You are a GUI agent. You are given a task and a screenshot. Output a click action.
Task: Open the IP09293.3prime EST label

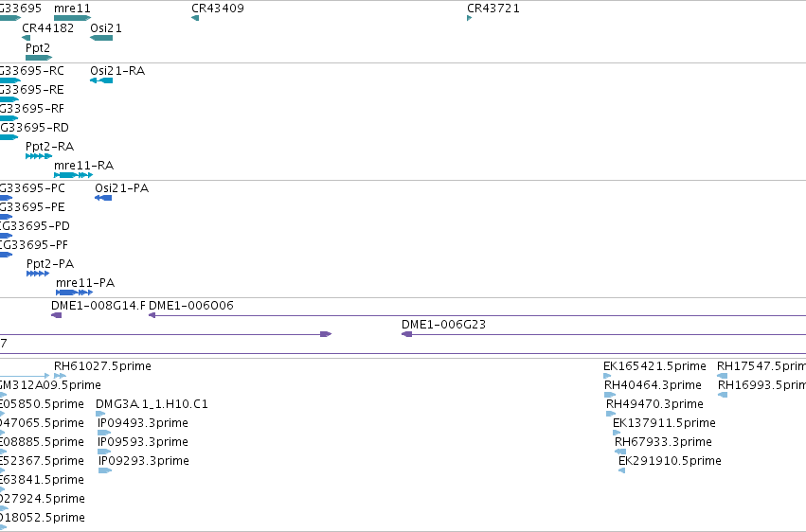143,461
